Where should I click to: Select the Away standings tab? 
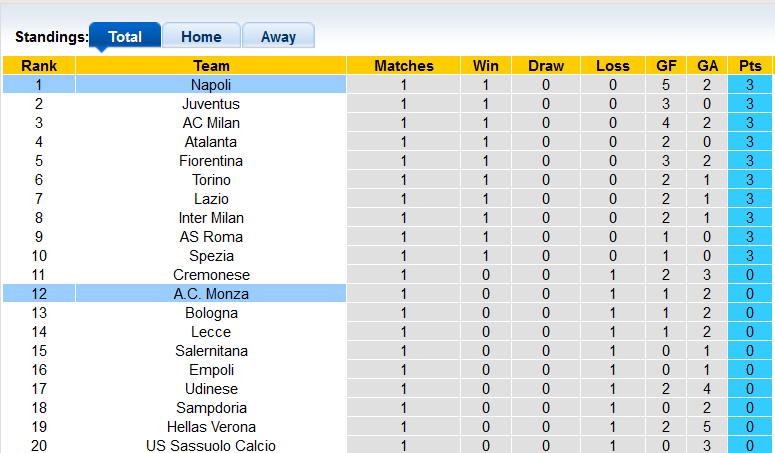pyautogui.click(x=278, y=37)
